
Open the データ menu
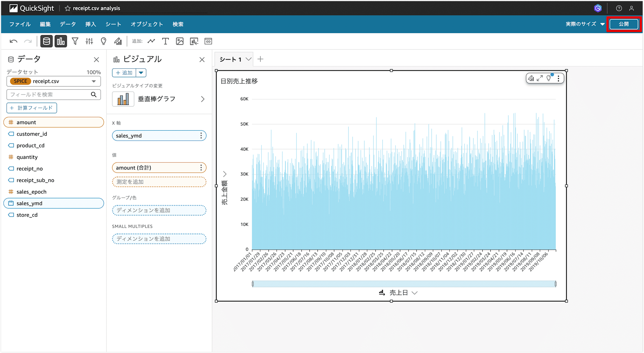68,24
